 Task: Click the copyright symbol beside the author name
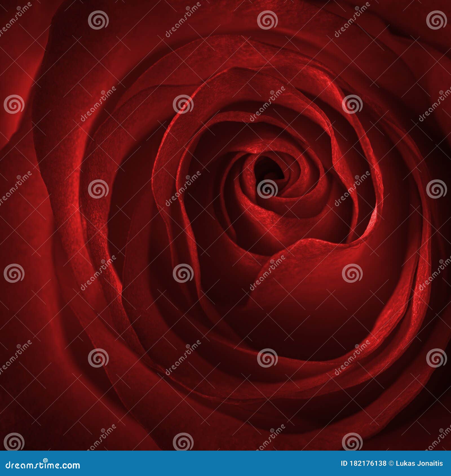[x=391, y=463]
